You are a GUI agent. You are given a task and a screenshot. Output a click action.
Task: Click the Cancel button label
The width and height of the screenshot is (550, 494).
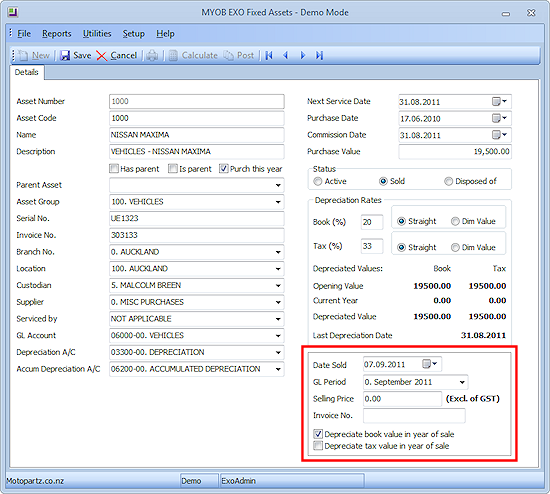123,55
